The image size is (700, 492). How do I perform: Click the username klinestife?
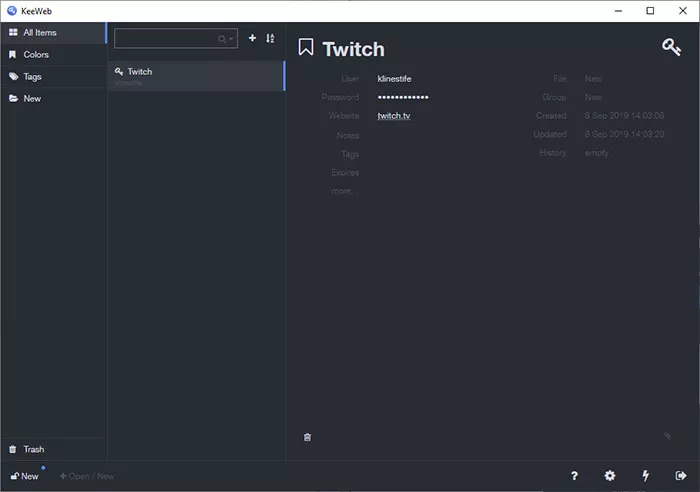point(394,79)
